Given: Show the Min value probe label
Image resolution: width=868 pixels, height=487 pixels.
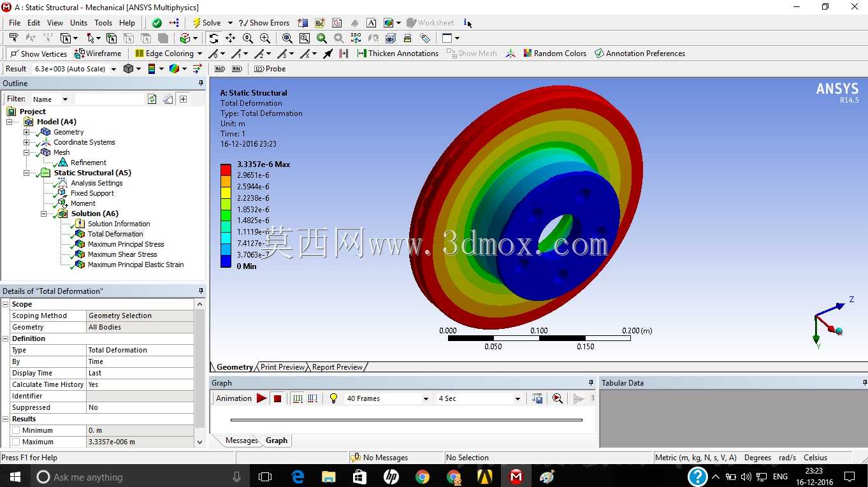Looking at the screenshot, I should point(237,69).
